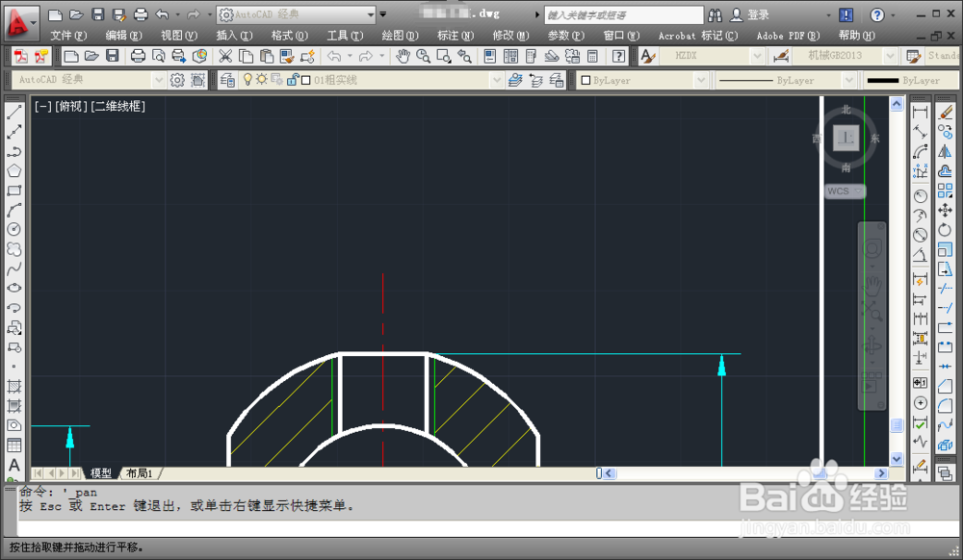The width and height of the screenshot is (963, 560).
Task: Select the Move modify tool
Action: pyautogui.click(x=946, y=211)
